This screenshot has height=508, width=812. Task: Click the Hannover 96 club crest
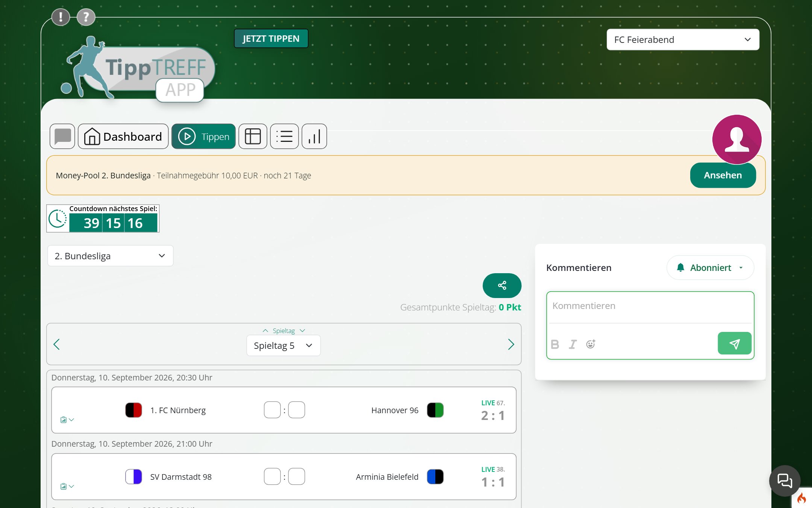coord(435,410)
